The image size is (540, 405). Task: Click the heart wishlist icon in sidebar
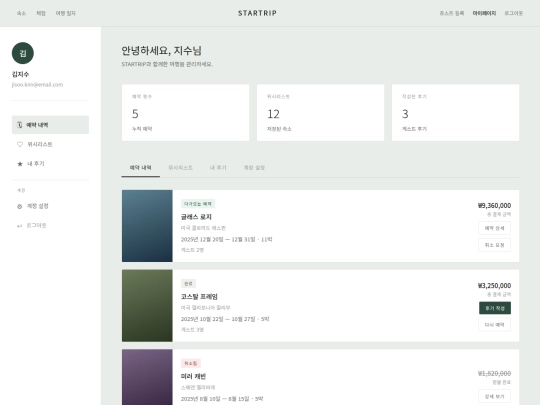(20, 144)
